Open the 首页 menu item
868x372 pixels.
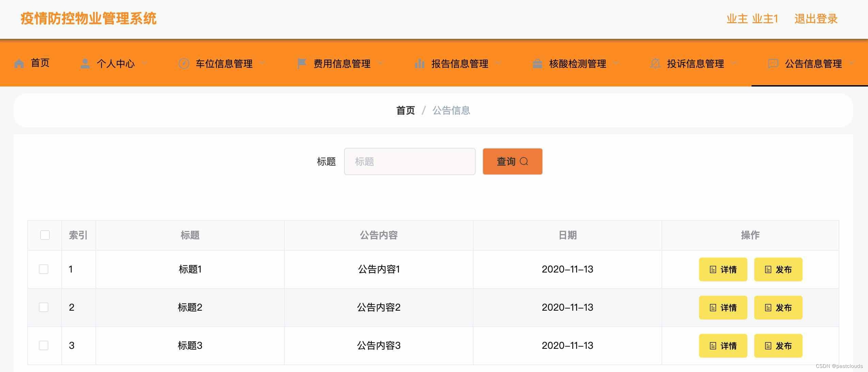pyautogui.click(x=40, y=63)
